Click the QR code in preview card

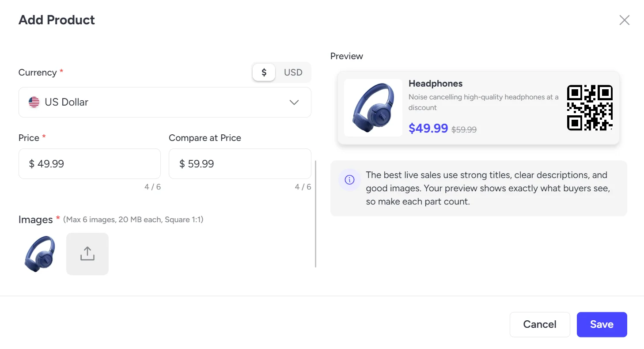(590, 108)
